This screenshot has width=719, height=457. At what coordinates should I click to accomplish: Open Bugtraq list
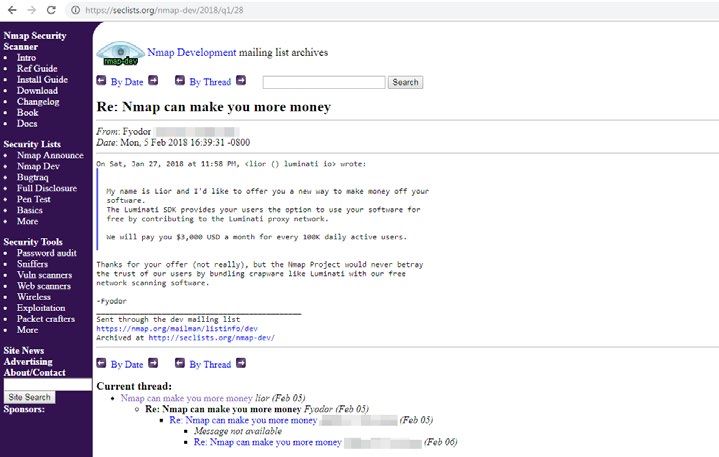[33, 177]
